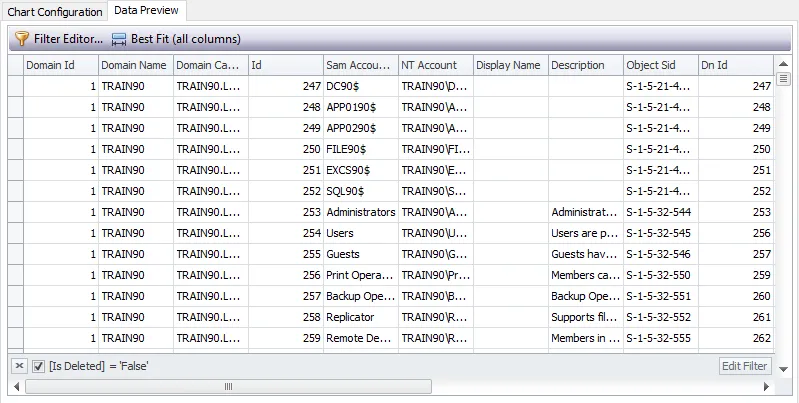Select the SQL90$ cell
Image resolution: width=799 pixels, height=403 pixels.
pyautogui.click(x=361, y=191)
